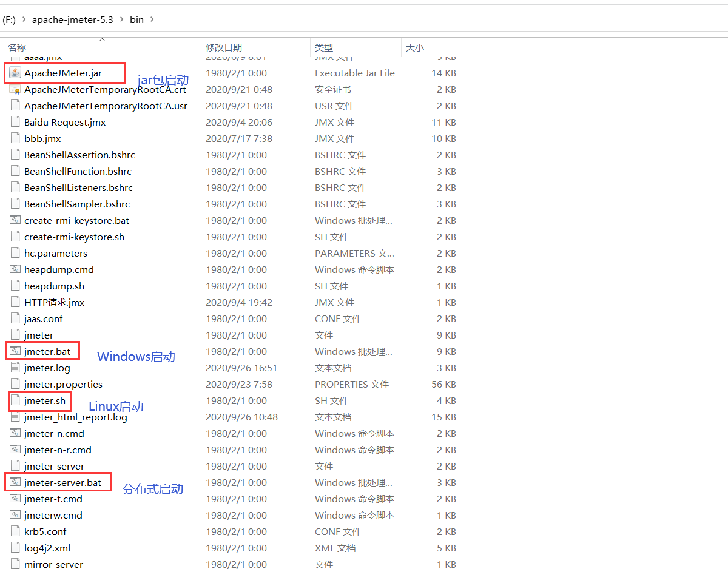Select the file named BeanShellSampler.bshrc
728x583 pixels.
tap(77, 204)
